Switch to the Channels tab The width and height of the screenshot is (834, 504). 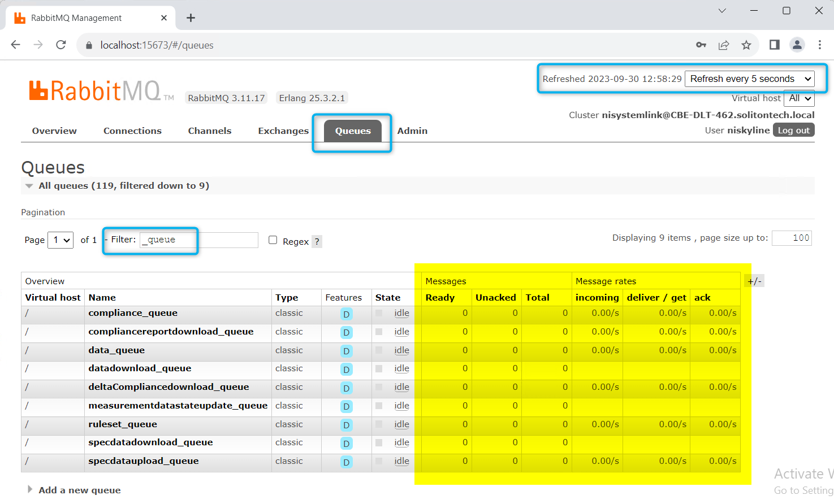(210, 131)
